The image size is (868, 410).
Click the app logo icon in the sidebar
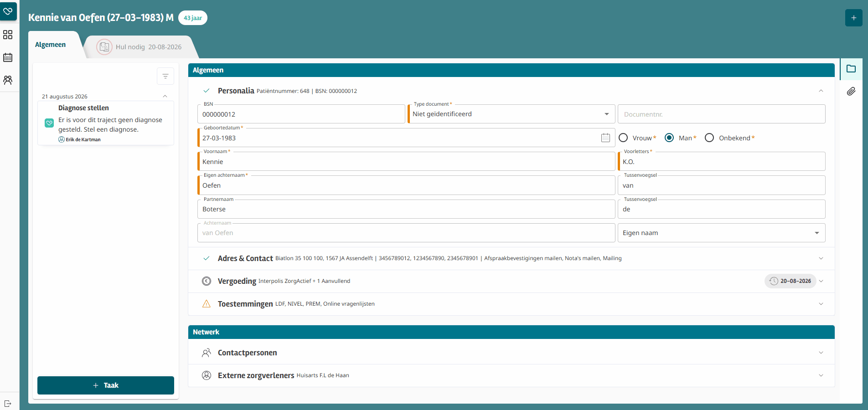[8, 11]
